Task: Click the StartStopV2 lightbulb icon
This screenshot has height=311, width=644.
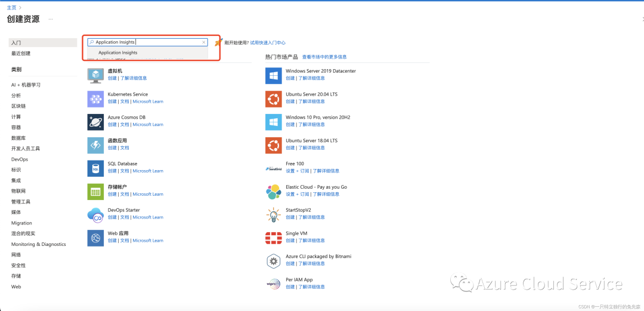Action: pyautogui.click(x=274, y=215)
